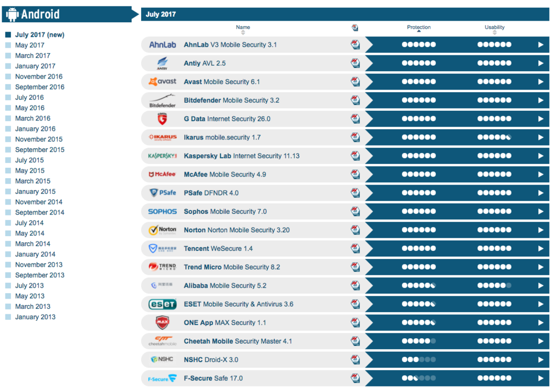The width and height of the screenshot is (556, 392).
Task: Select September 2014 report
Action: tap(40, 212)
